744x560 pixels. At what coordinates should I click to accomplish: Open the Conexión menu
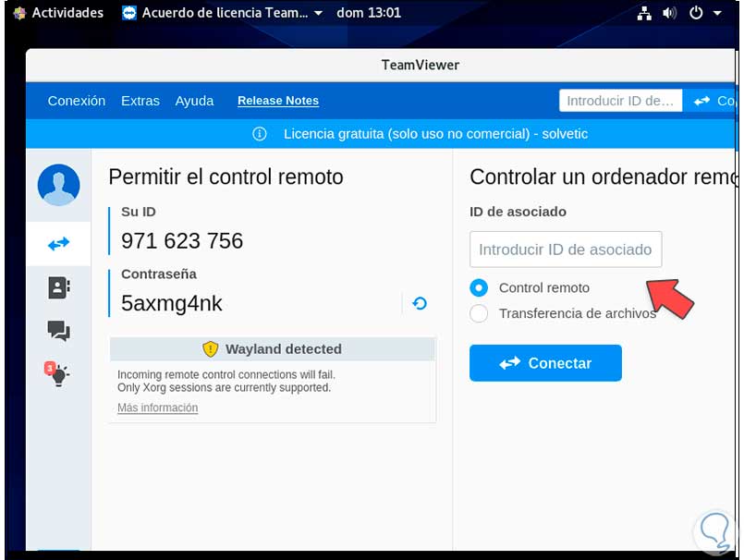(77, 101)
